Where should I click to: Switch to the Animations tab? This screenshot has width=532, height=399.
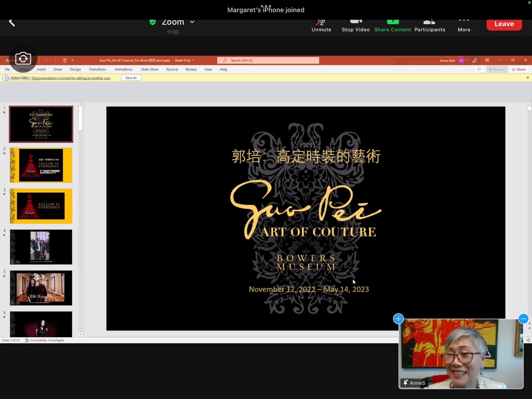[x=123, y=69]
